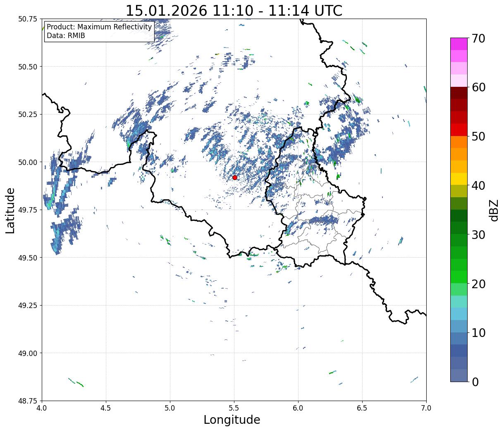The width and height of the screenshot is (504, 430).
Task: Click the yellow colorbar swatch just above 40
Action: 459,179
